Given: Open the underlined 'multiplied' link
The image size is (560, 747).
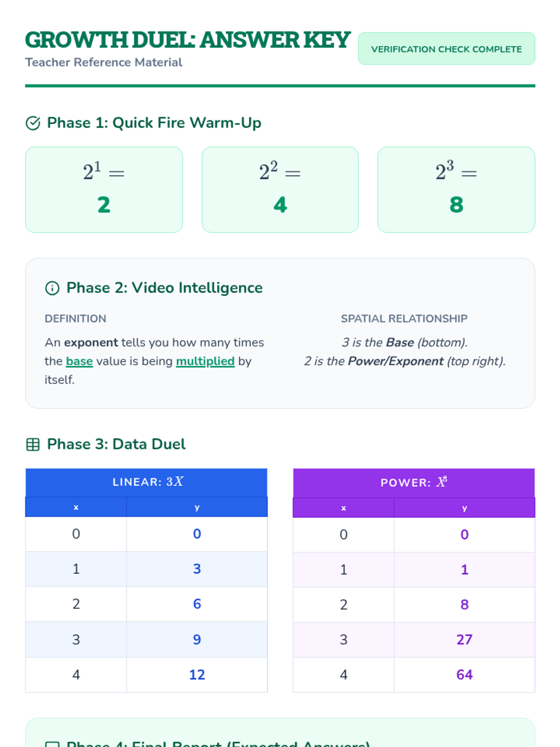Looking at the screenshot, I should tap(205, 361).
